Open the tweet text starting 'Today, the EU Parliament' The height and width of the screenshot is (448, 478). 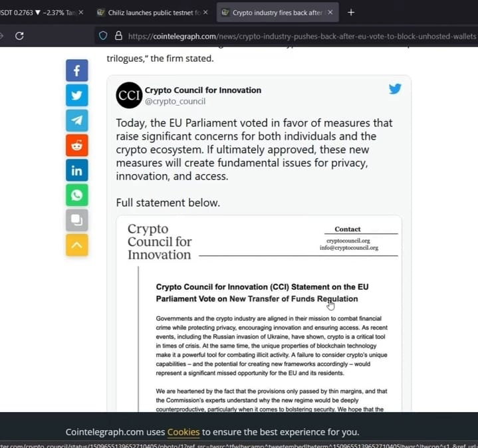point(254,150)
